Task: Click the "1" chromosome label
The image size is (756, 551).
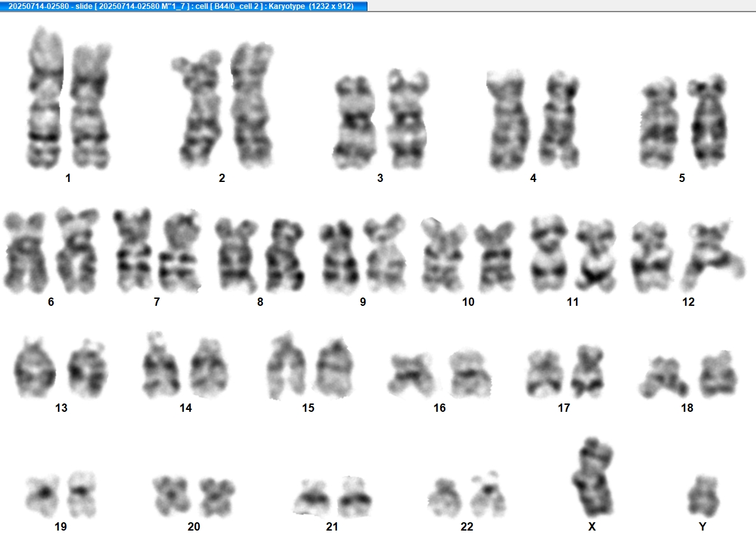Action: (68, 179)
